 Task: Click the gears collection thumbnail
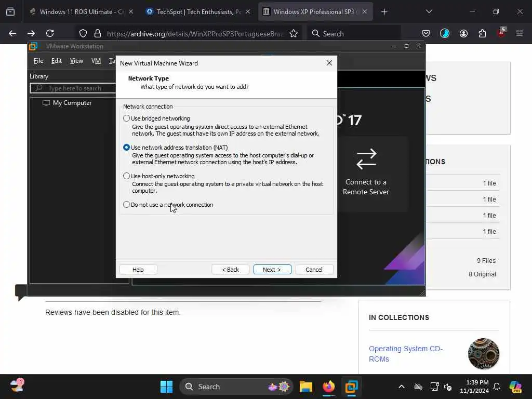484,353
